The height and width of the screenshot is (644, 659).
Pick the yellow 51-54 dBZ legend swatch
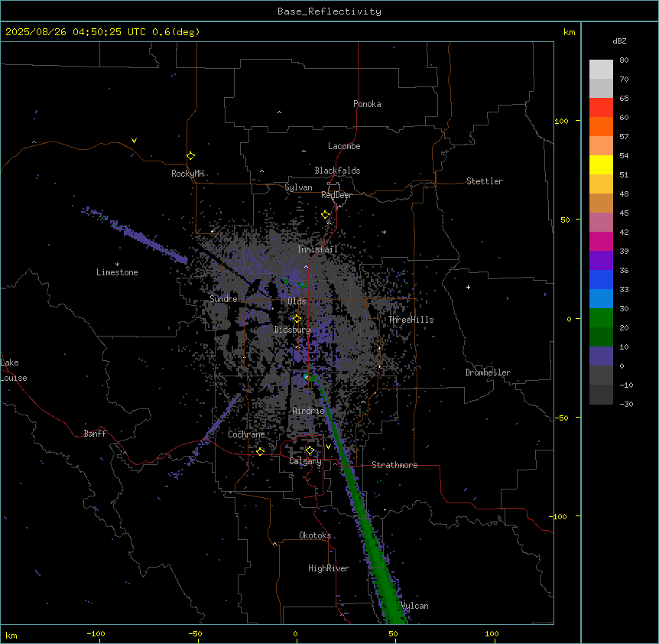pos(601,164)
